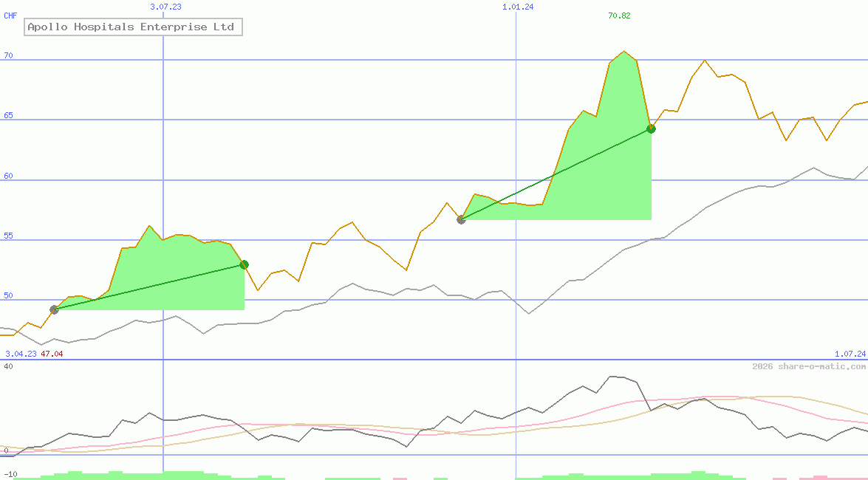Select the green marker ending the first trendline
The image size is (868, 480).
pos(244,264)
